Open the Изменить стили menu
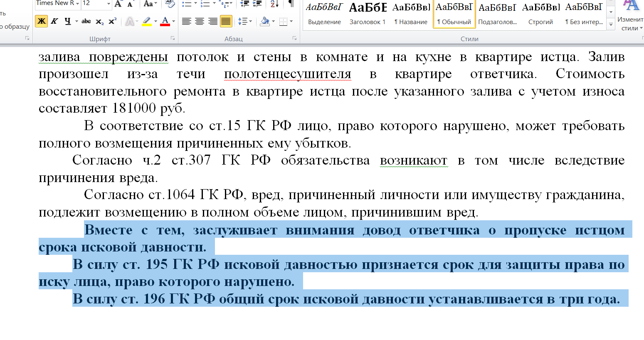The image size is (644, 340). (x=632, y=15)
